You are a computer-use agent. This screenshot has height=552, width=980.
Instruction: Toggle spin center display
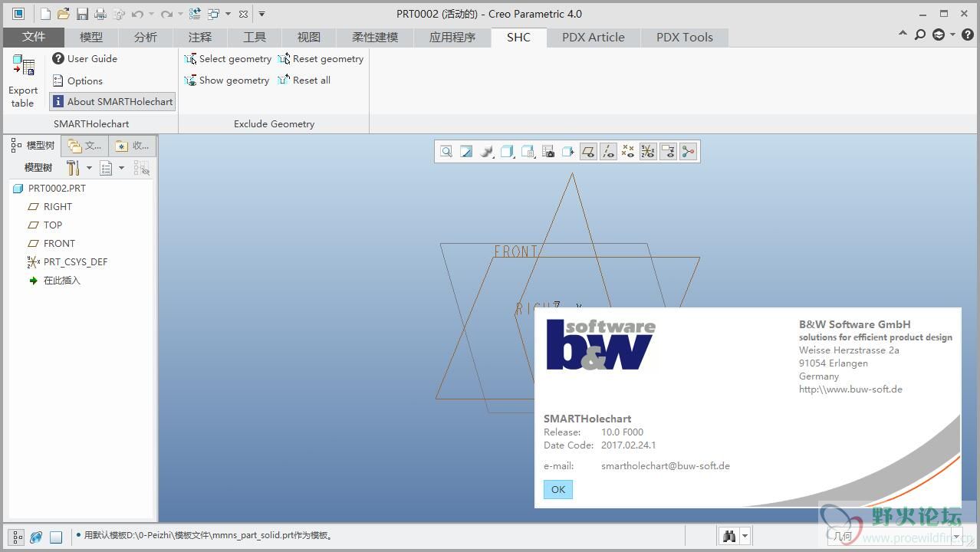(x=688, y=152)
